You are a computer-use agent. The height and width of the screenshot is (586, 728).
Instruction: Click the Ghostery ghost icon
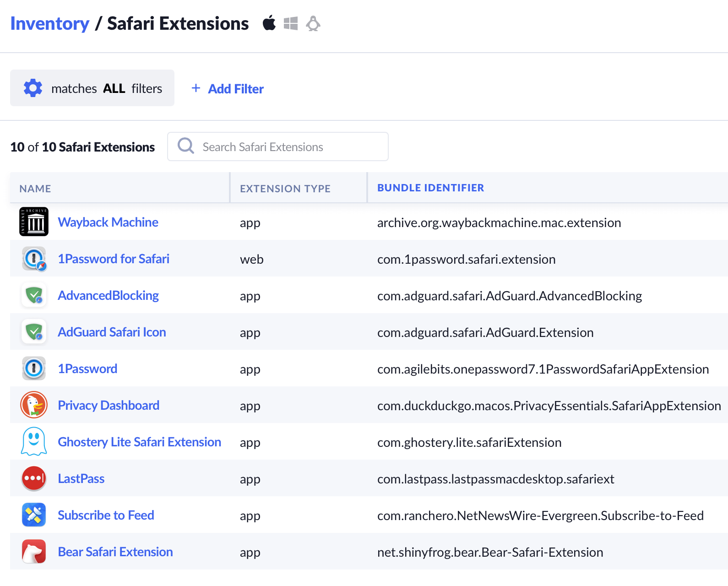tap(34, 442)
